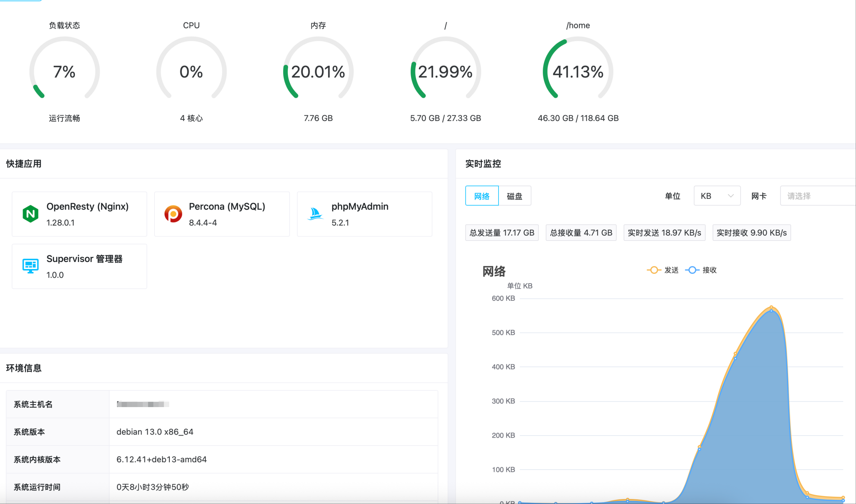Click the phpMyAdmin sailboat icon
The image size is (856, 504).
315,214
